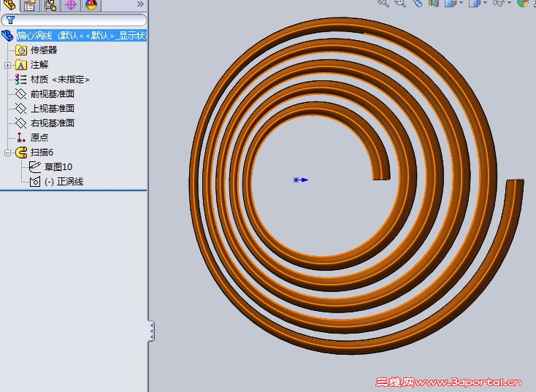Collapse the 扫描6 sweep feature
Viewport: 536px width, 392px height.
click(7, 153)
